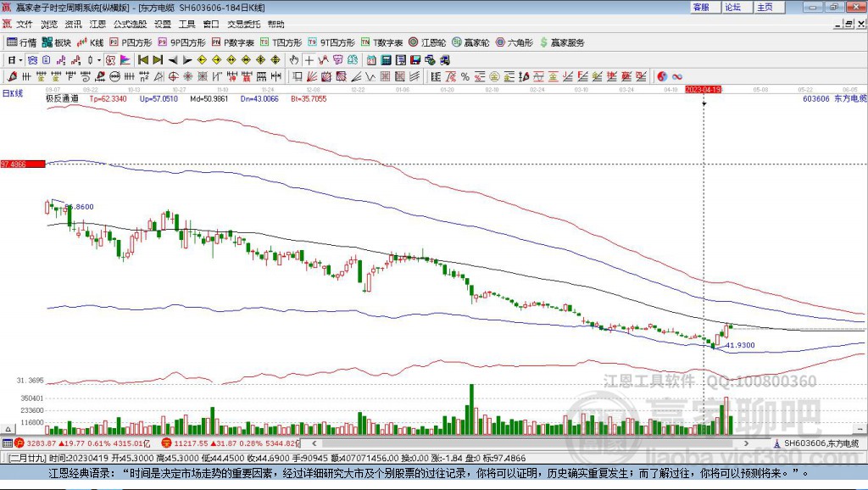This screenshot has width=868, height=490.
Task: Open the 板块 sector panel
Action: click(57, 42)
